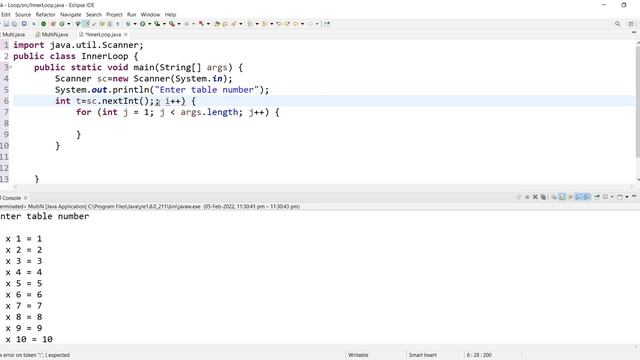
Task: Click the Save All toolbar icon
Action: tap(14, 24)
